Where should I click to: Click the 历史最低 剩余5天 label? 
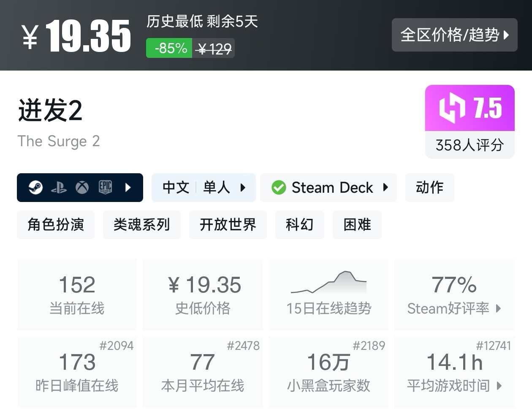pos(202,21)
